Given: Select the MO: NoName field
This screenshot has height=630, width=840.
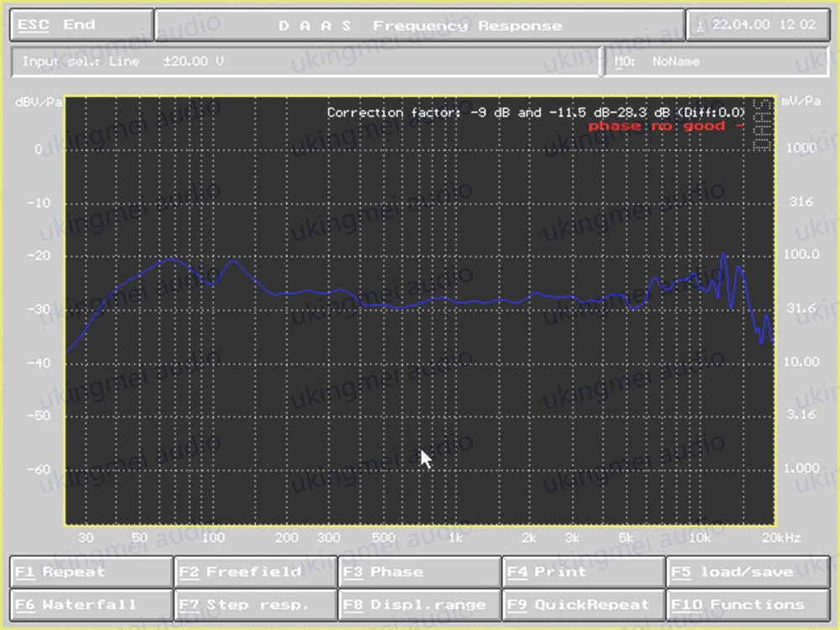Looking at the screenshot, I should click(x=717, y=61).
